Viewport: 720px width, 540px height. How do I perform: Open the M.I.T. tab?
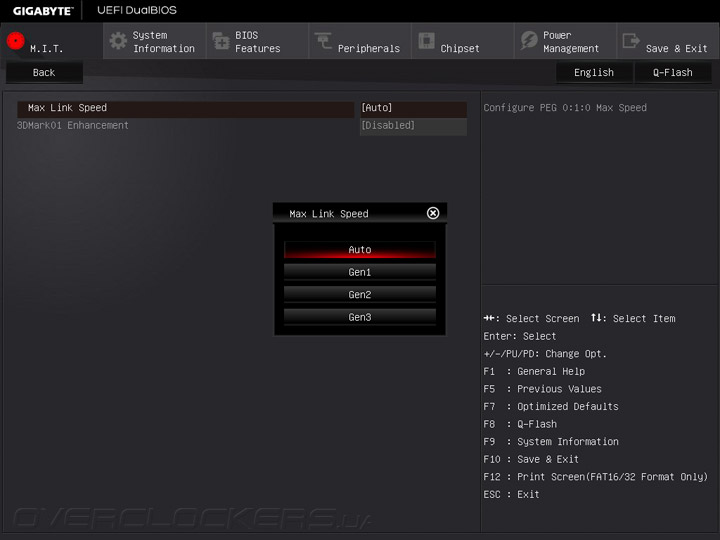51,41
